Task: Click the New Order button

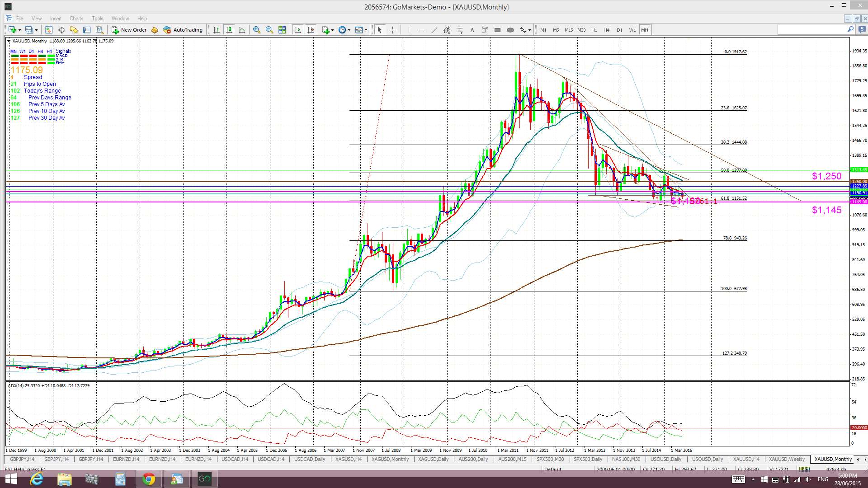Action: tap(129, 30)
